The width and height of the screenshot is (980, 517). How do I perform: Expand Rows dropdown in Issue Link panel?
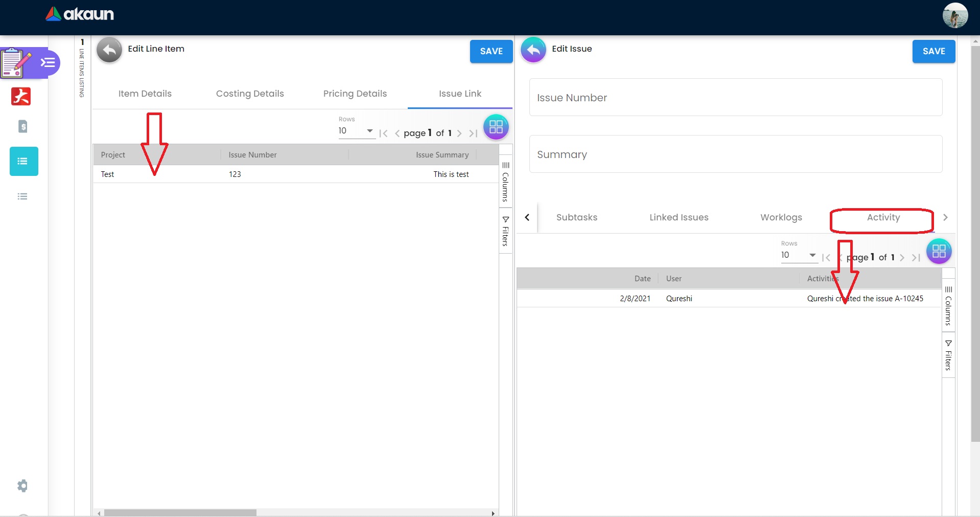[356, 131]
